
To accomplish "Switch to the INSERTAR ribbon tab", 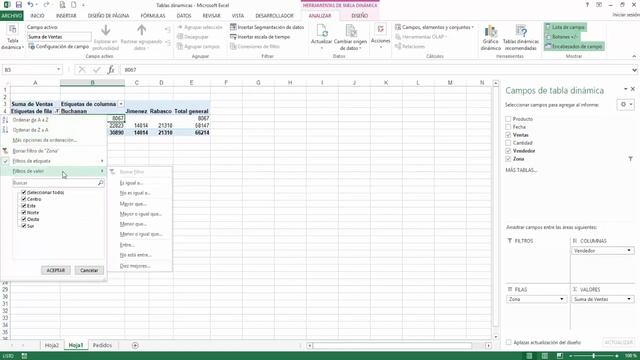I will tap(66, 16).
